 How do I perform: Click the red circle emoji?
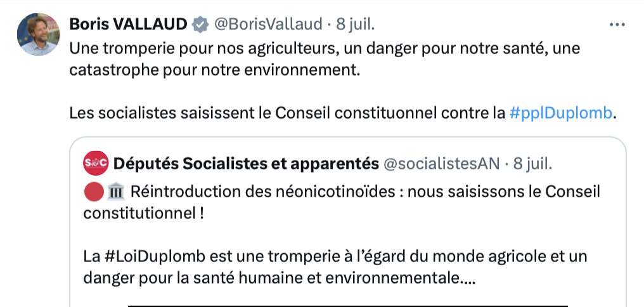click(x=93, y=192)
